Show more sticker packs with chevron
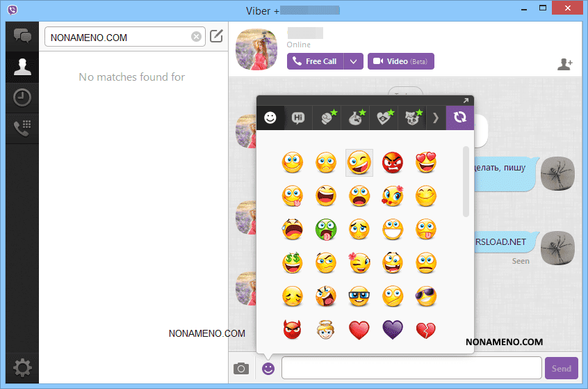588x389 pixels. (x=436, y=118)
